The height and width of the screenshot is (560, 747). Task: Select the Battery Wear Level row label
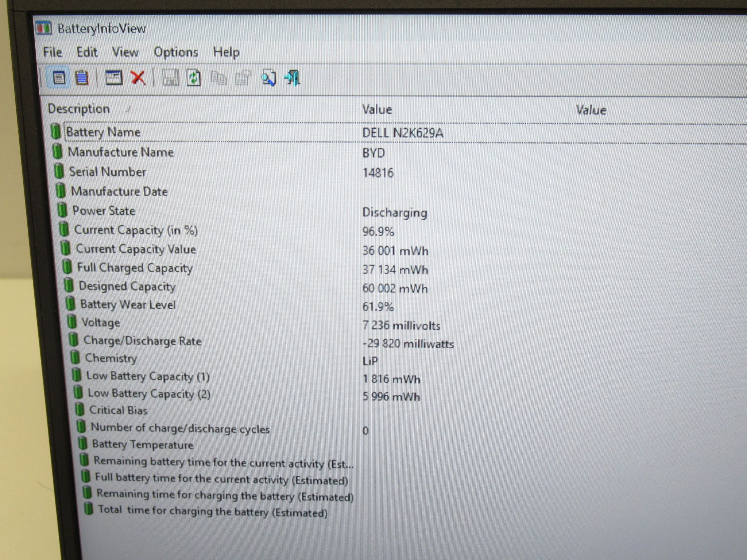click(128, 304)
